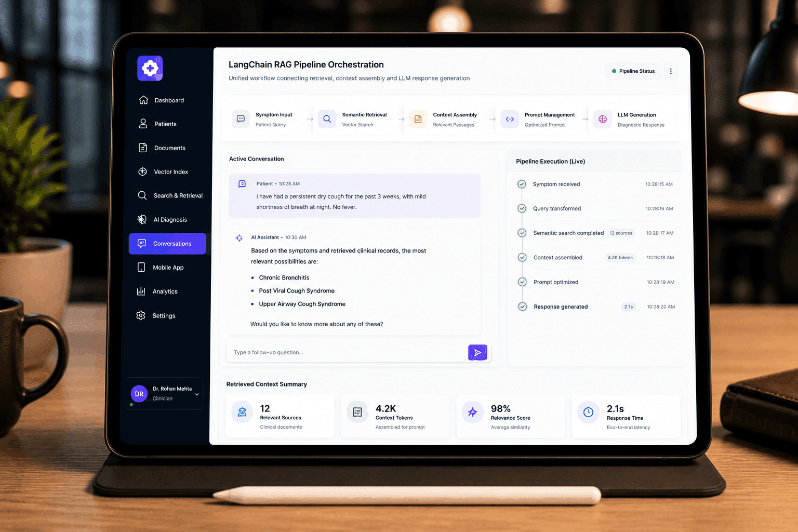The width and height of the screenshot is (798, 532).
Task: Click the Dashboard home icon
Action: click(143, 100)
